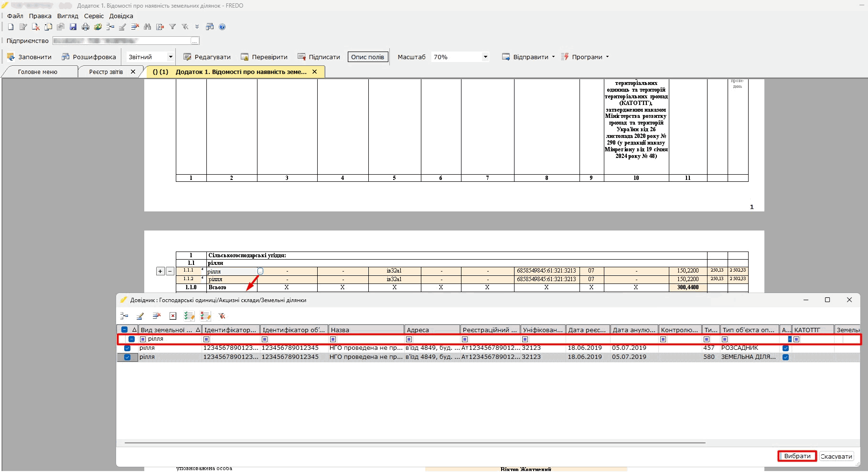The width and height of the screenshot is (868, 472).
Task: Click the Вибрати button
Action: click(797, 456)
